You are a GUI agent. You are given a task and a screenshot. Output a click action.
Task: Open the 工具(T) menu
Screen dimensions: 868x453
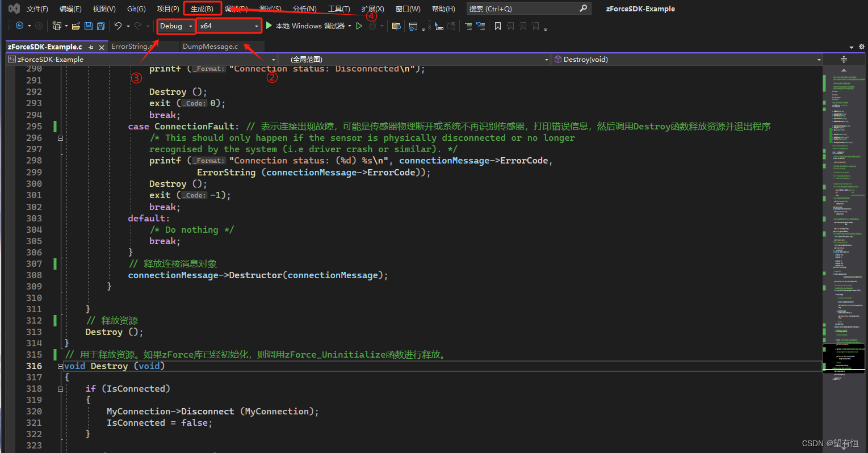[339, 9]
